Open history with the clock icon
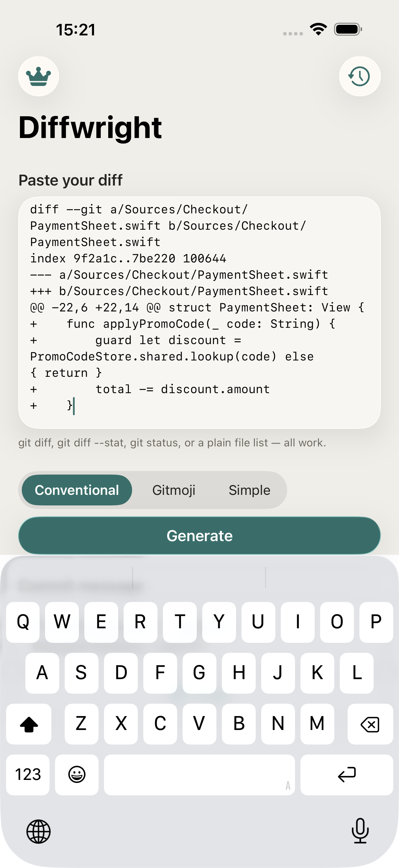Screen dimensions: 399x868 pos(360,76)
